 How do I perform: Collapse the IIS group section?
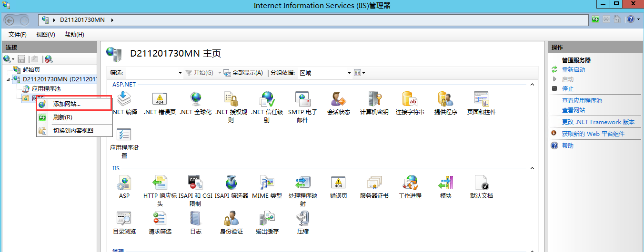tap(532, 168)
